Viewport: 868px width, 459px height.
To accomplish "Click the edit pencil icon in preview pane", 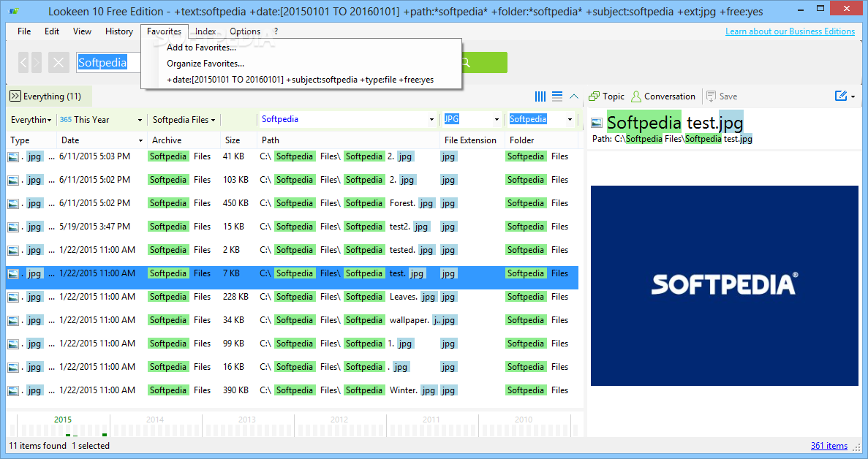I will (841, 96).
